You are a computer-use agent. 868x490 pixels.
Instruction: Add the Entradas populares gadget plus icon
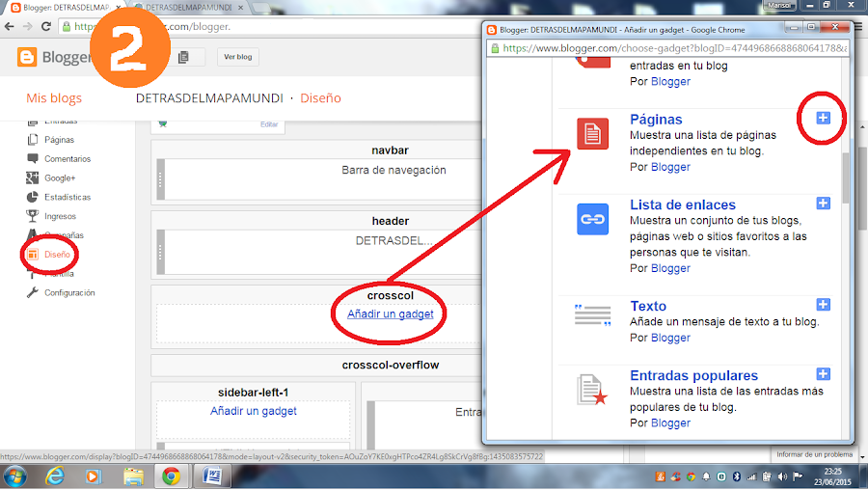(824, 373)
